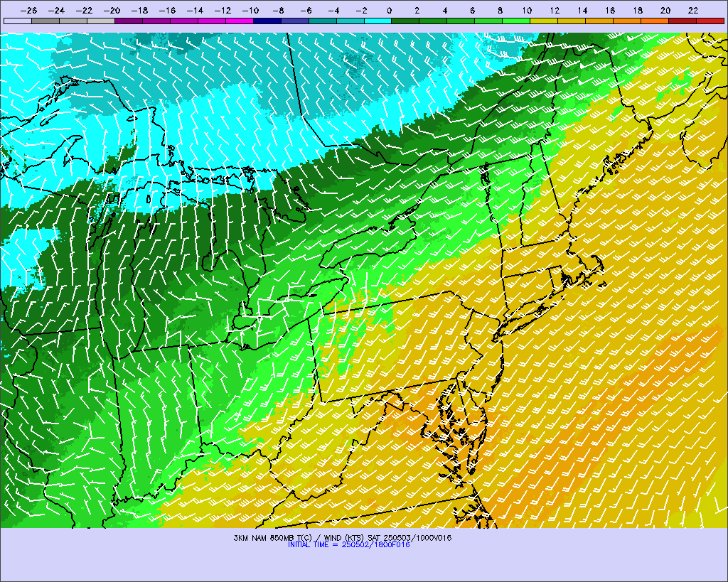
Task: Click the '-10' scale label
Action: [x=250, y=10]
